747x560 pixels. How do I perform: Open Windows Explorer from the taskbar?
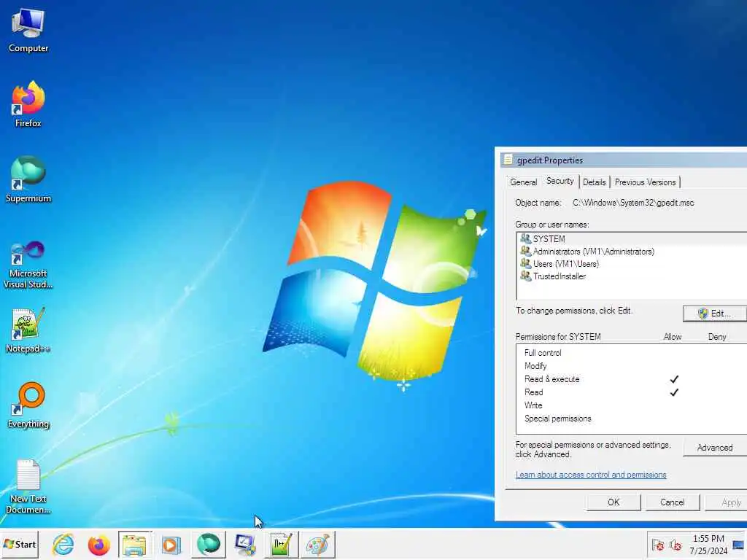point(134,544)
